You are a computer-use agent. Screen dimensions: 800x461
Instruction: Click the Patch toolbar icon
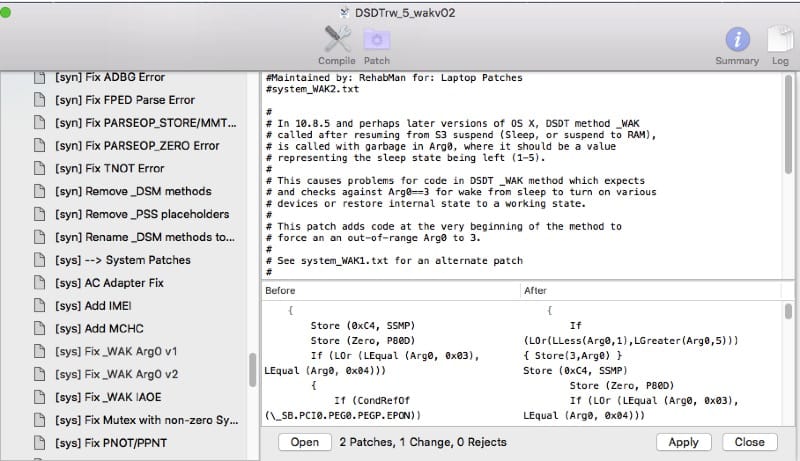[x=377, y=40]
